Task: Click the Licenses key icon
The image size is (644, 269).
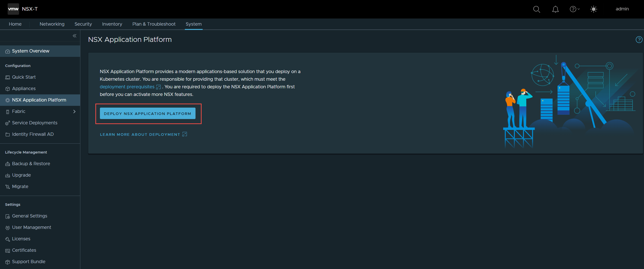Action: click(8, 239)
